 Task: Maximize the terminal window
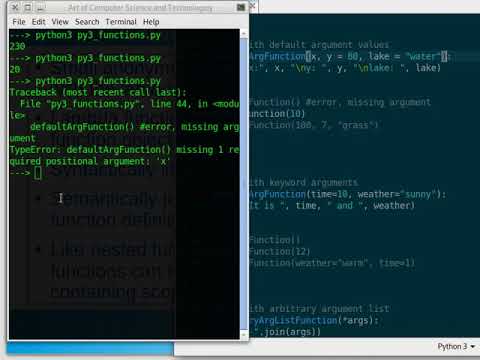(28, 7)
